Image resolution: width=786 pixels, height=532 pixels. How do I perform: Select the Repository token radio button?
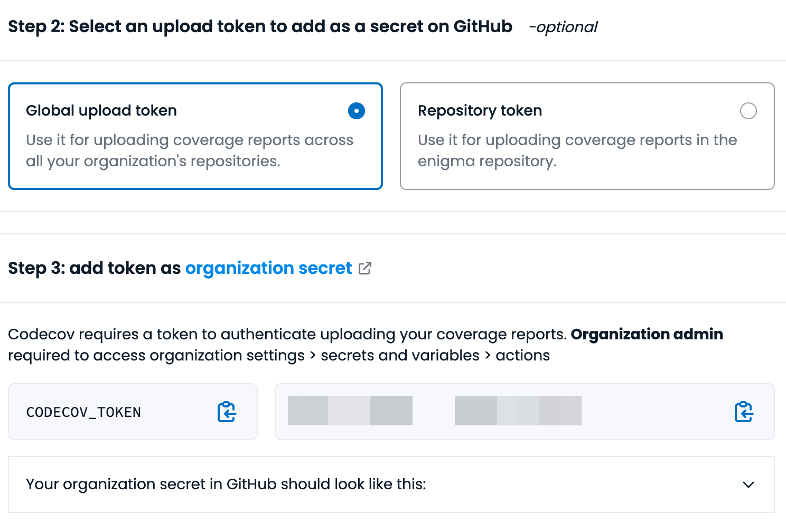(x=748, y=111)
